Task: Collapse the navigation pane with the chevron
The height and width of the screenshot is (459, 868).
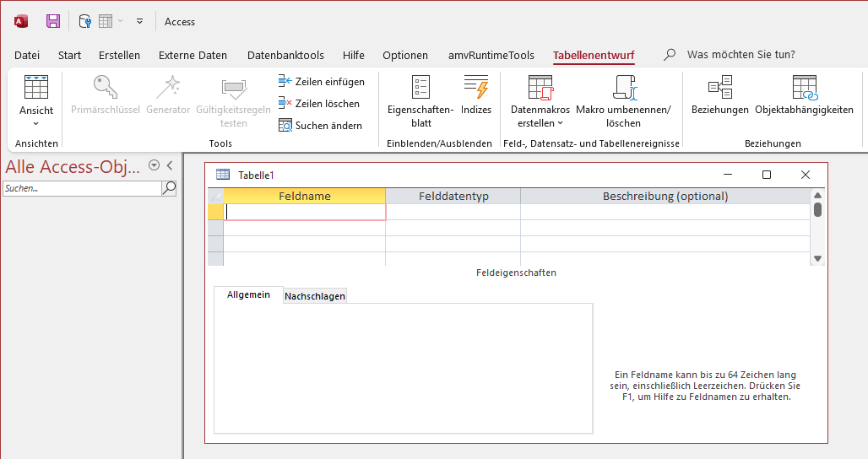Action: 170,165
